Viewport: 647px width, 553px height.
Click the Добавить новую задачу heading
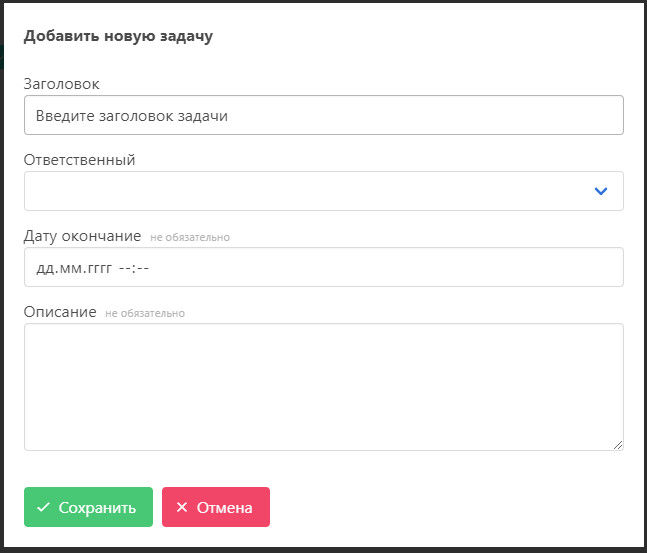118,36
